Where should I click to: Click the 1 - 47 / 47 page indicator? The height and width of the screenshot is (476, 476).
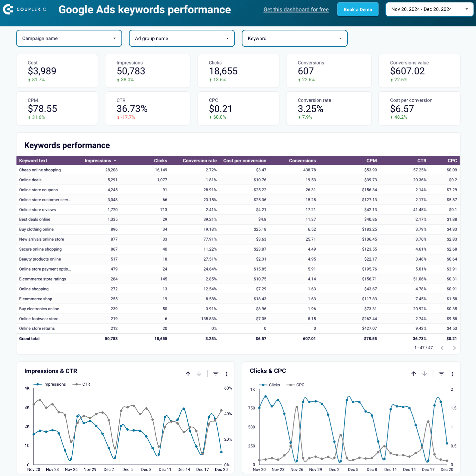point(424,348)
